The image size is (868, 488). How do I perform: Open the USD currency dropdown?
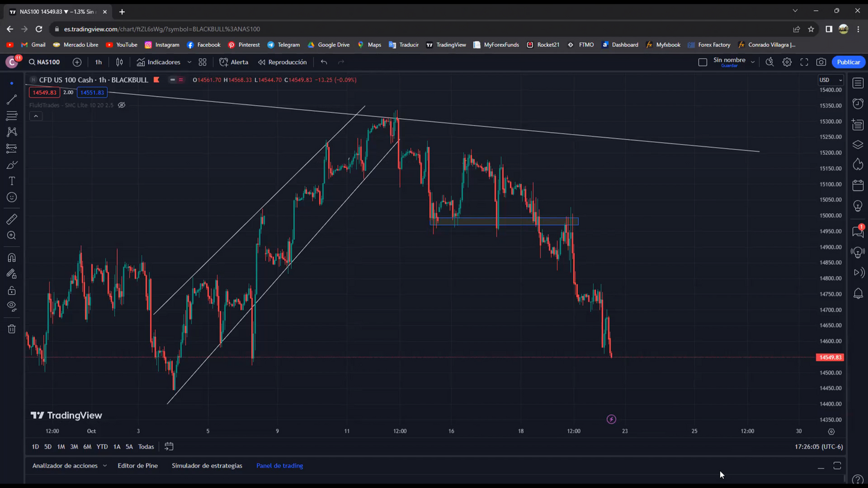831,80
